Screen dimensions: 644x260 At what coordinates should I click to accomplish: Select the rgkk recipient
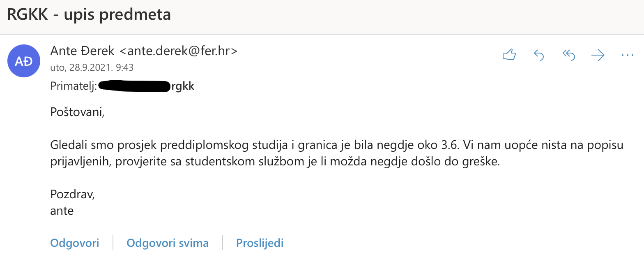pyautogui.click(x=182, y=87)
